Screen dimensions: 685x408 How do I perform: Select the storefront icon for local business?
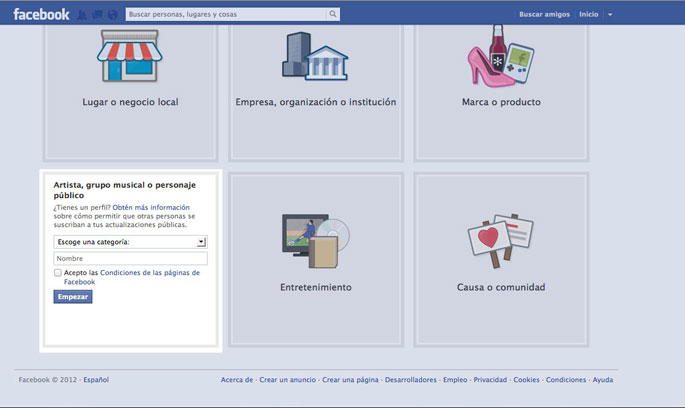coord(130,56)
